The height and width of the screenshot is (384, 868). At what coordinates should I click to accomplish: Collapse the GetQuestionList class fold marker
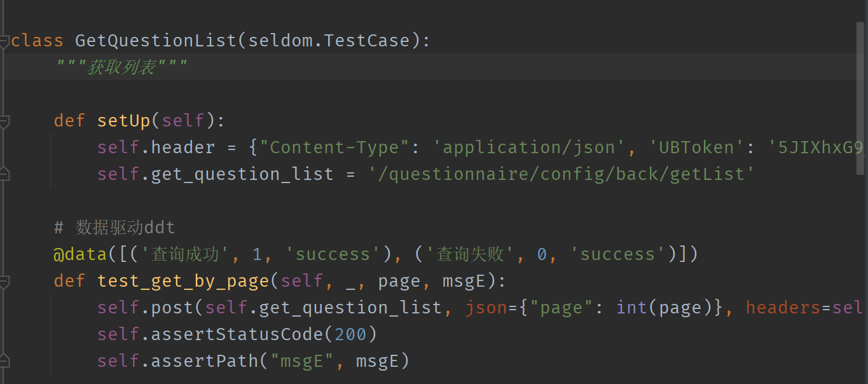coord(4,41)
